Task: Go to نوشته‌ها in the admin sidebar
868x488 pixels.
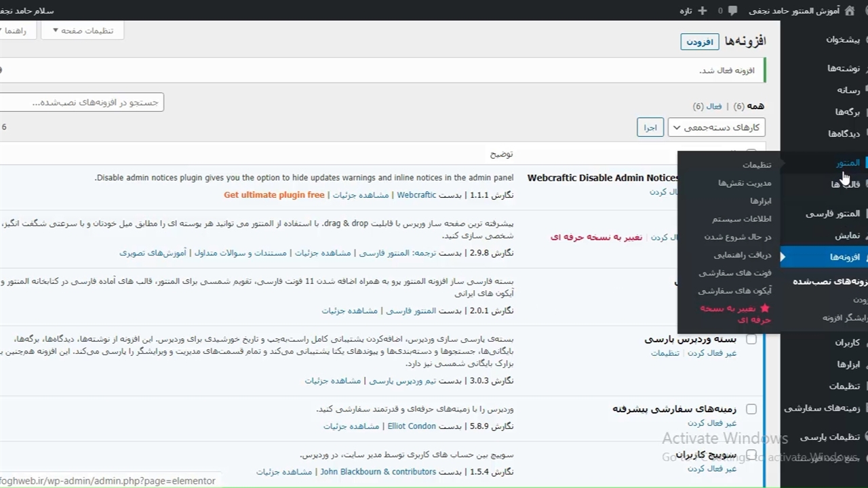Action: (x=843, y=68)
